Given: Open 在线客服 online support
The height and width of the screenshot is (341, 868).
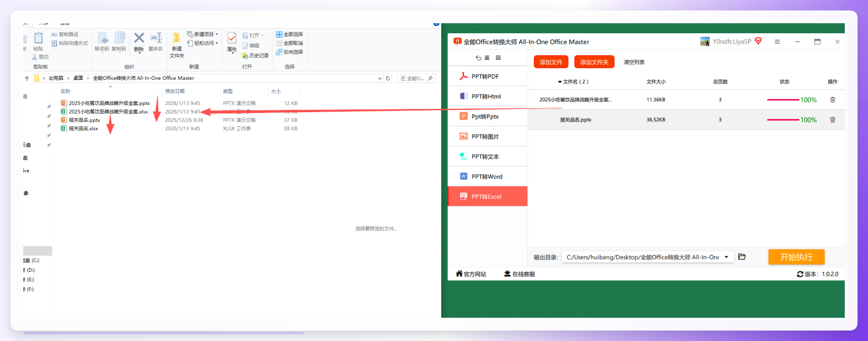Looking at the screenshot, I should coord(519,274).
